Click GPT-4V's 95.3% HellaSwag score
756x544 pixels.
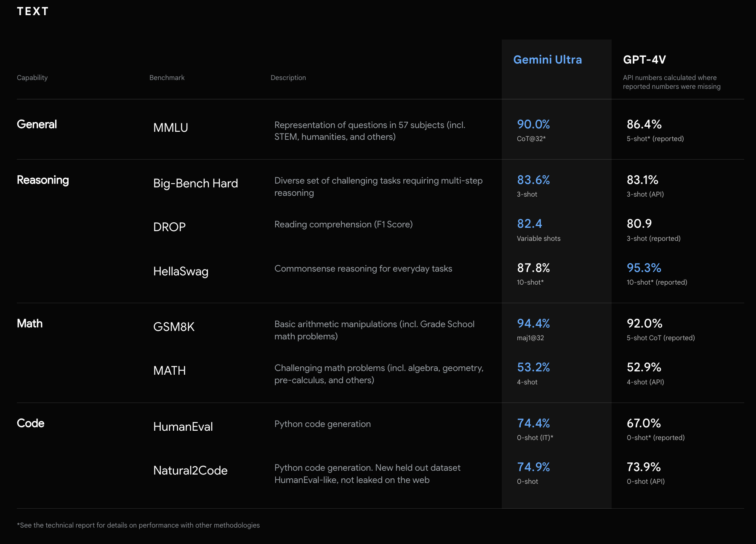644,268
